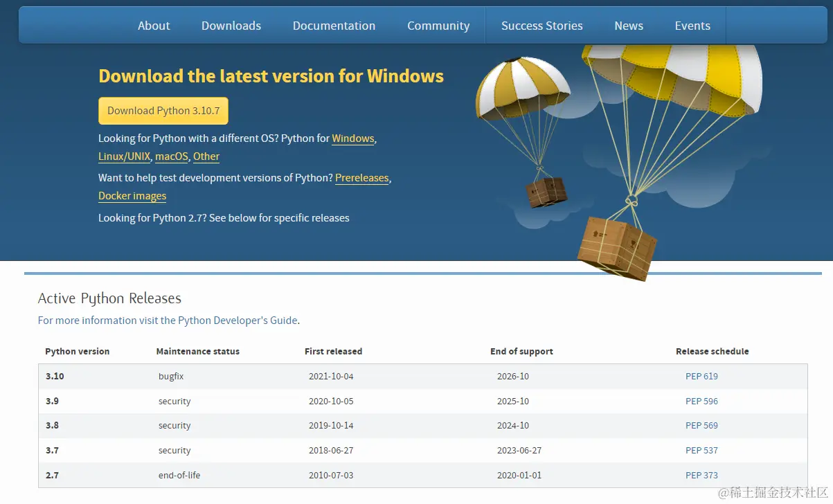
Task: Open the Docker images link
Action: click(132, 196)
